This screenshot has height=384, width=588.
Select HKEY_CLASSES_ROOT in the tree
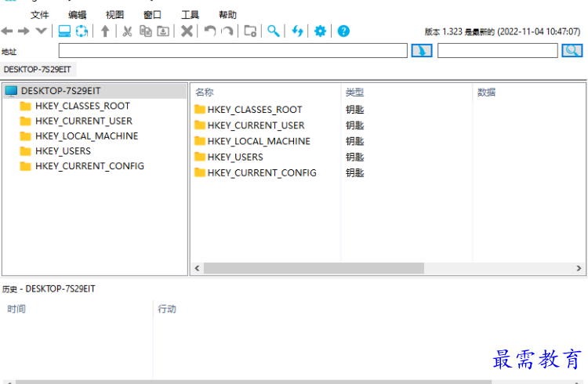click(x=82, y=106)
